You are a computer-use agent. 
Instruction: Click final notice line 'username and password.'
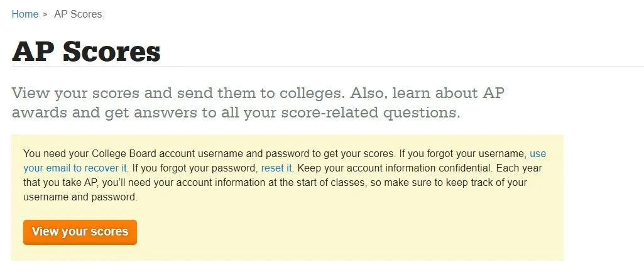pos(80,197)
